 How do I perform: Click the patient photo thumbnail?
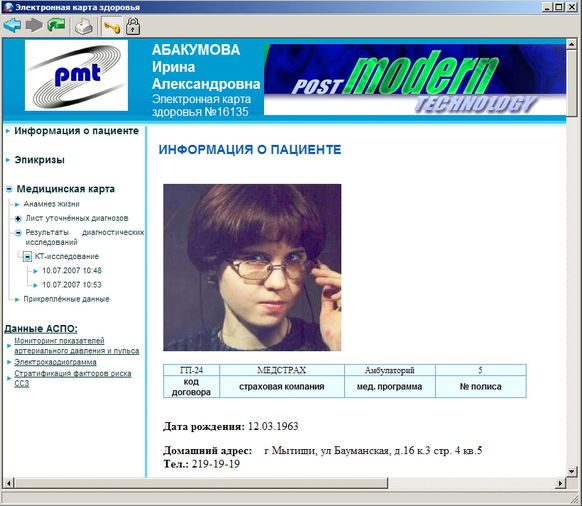point(252,267)
